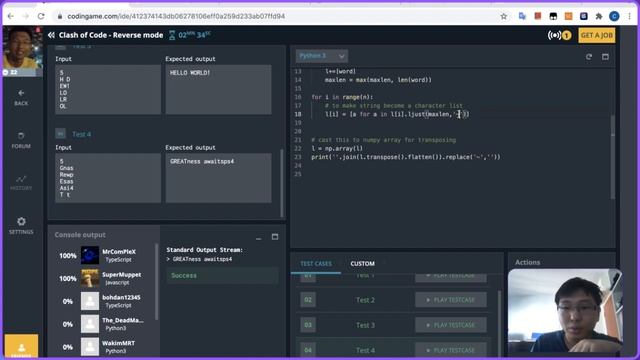Open the Chrome three-dot menu

(630, 16)
